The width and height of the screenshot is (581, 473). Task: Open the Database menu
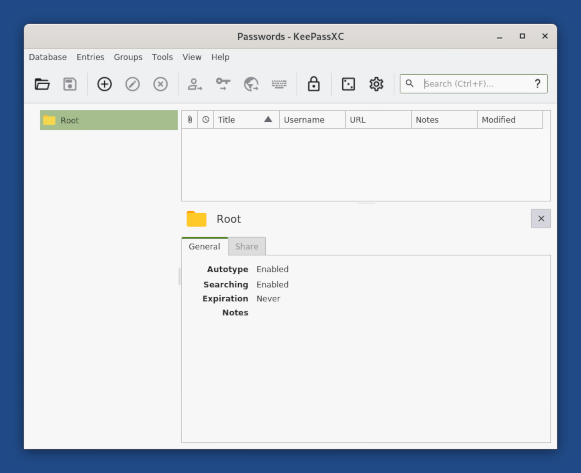(48, 57)
